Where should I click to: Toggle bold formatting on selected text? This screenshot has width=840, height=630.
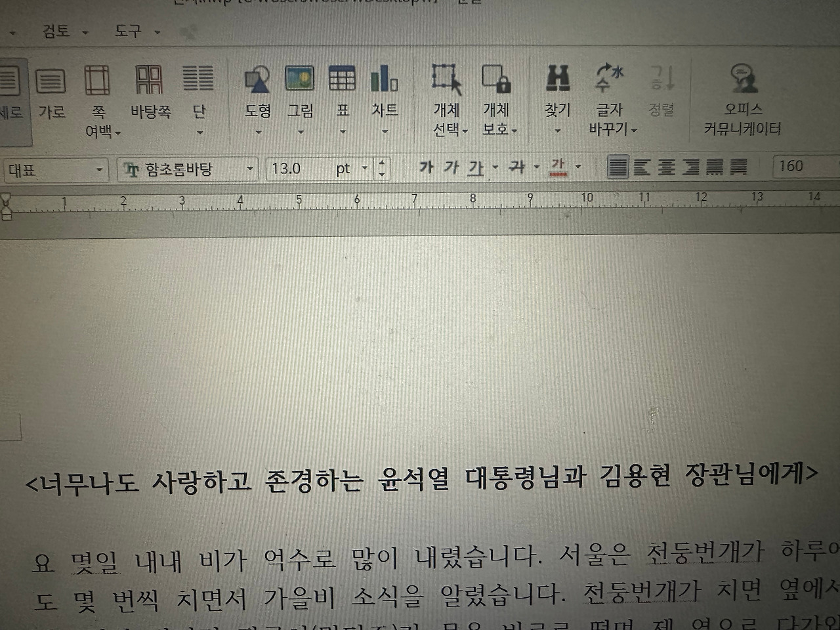[x=425, y=168]
